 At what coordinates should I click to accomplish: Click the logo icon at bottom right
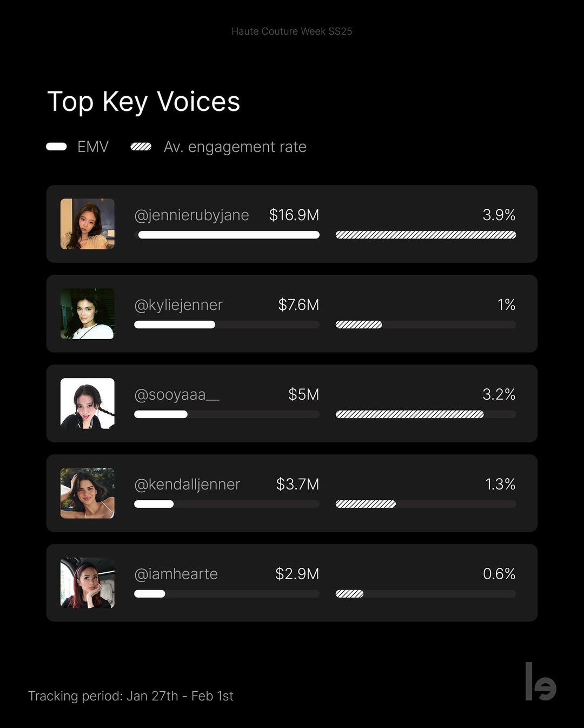coord(540,681)
